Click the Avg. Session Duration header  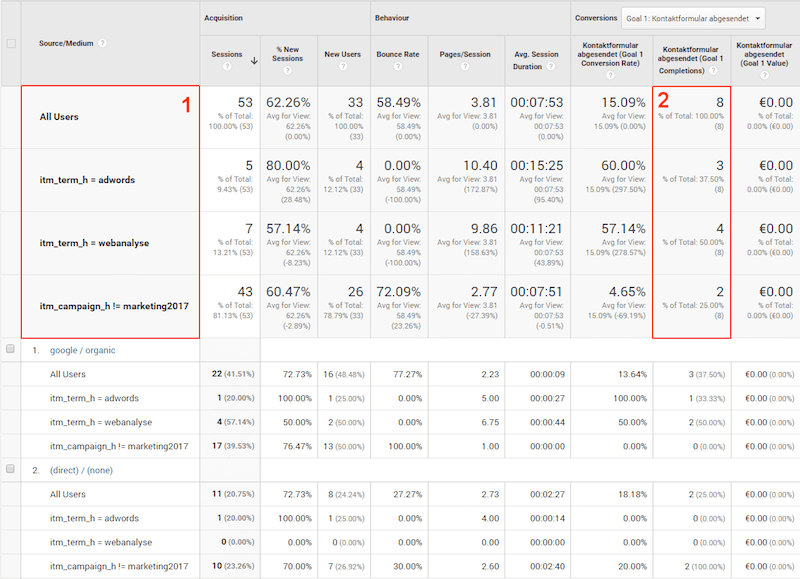(536, 60)
